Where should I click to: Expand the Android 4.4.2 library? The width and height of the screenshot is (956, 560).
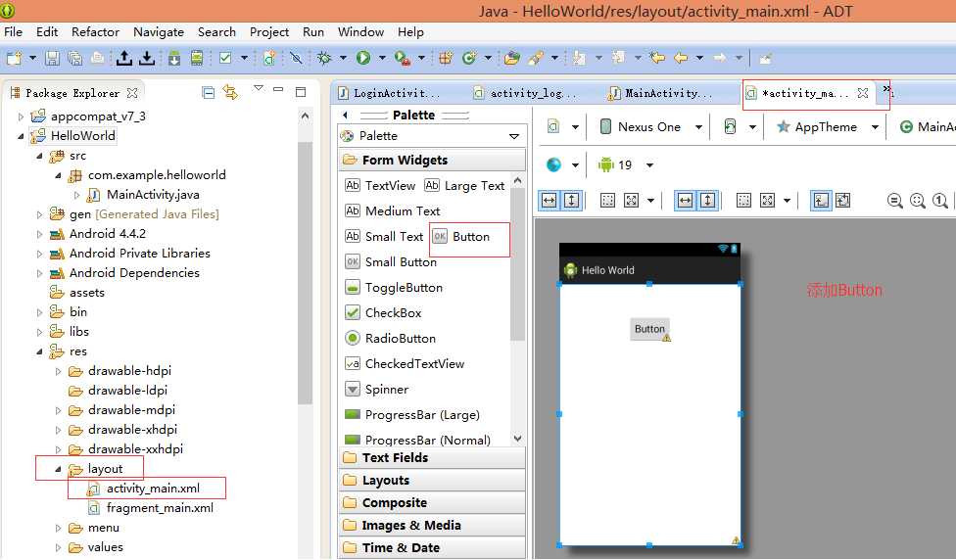(x=39, y=234)
